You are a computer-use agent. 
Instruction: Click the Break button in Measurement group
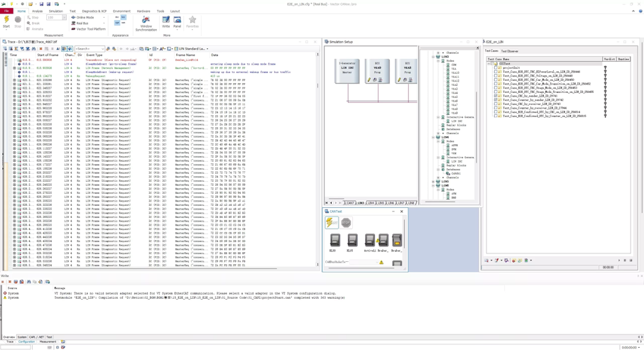[33, 23]
